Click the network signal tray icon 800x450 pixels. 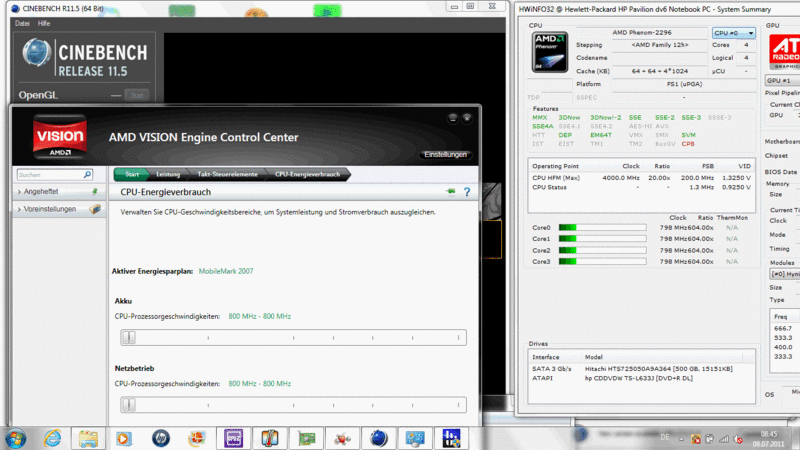click(724, 438)
